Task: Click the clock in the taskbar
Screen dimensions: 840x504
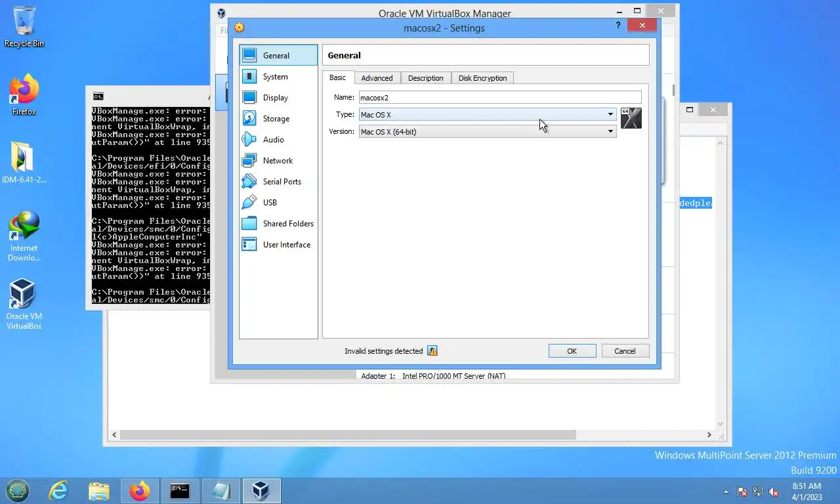Action: [x=807, y=492]
